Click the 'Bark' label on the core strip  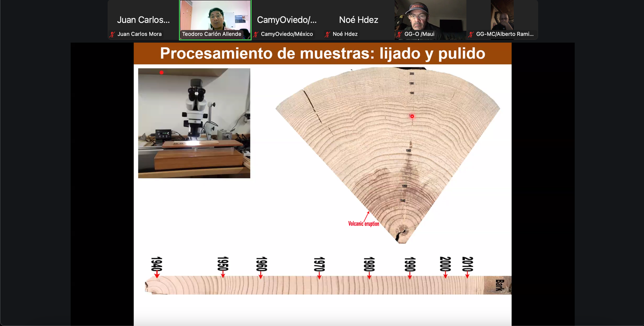(x=500, y=285)
